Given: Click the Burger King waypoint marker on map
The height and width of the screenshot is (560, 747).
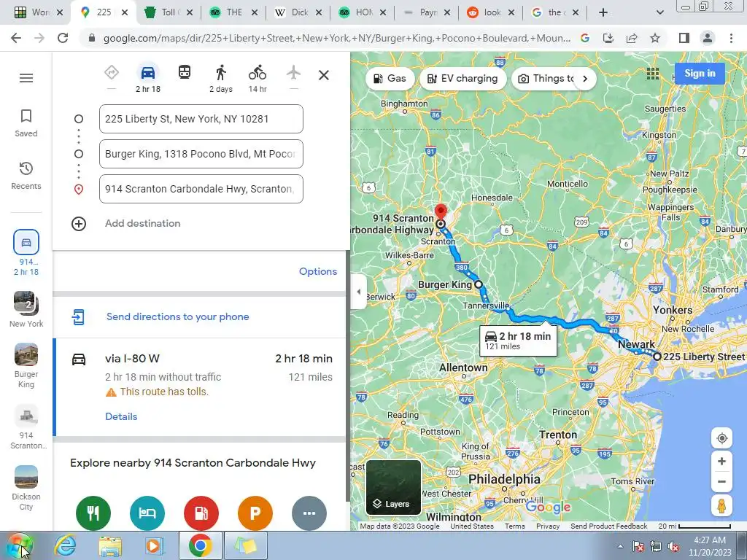Looking at the screenshot, I should (x=479, y=284).
